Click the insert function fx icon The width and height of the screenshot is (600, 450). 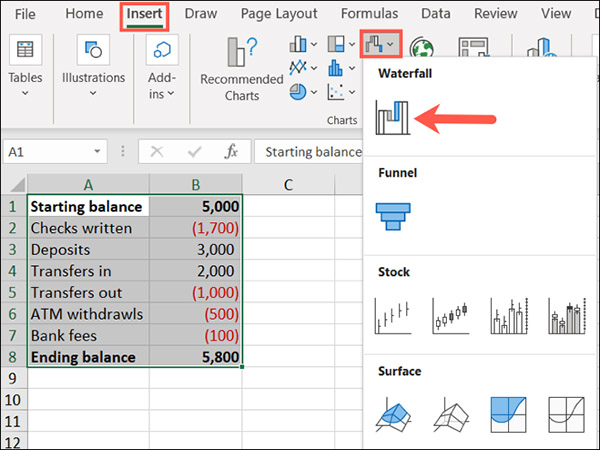coord(231,152)
